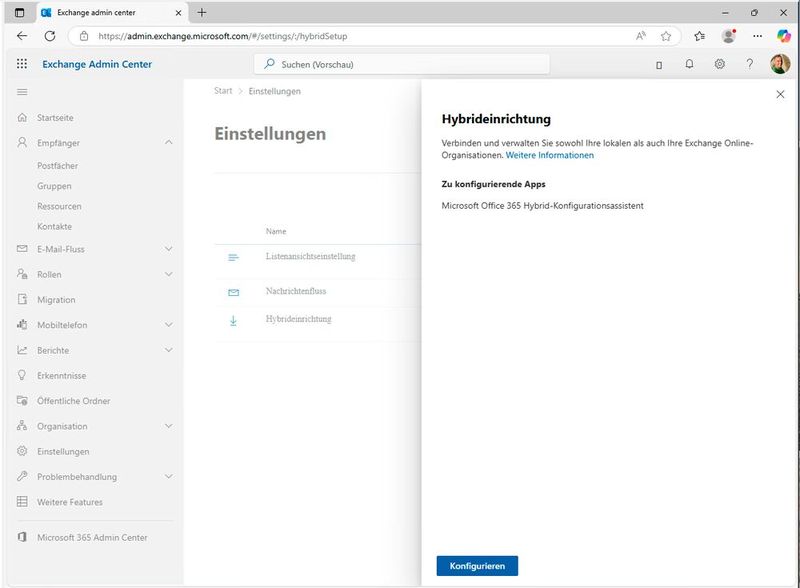Screen dimensions: 800x588
Task: Select Listenansichtseinstellung row text
Action: (310, 256)
